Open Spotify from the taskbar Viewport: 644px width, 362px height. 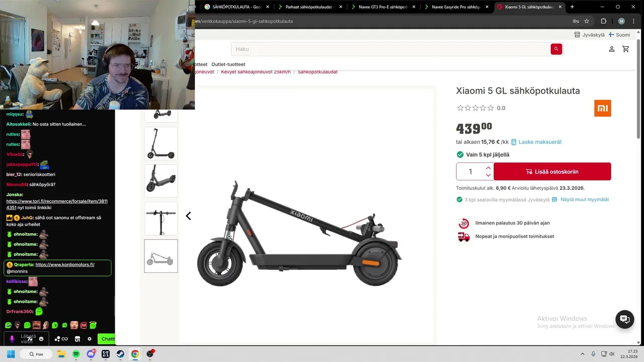click(76, 354)
